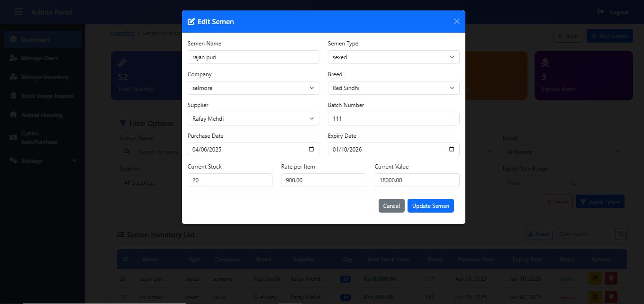This screenshot has width=644, height=304.
Task: Click the hamburger menu icon in header
Action: (18, 12)
